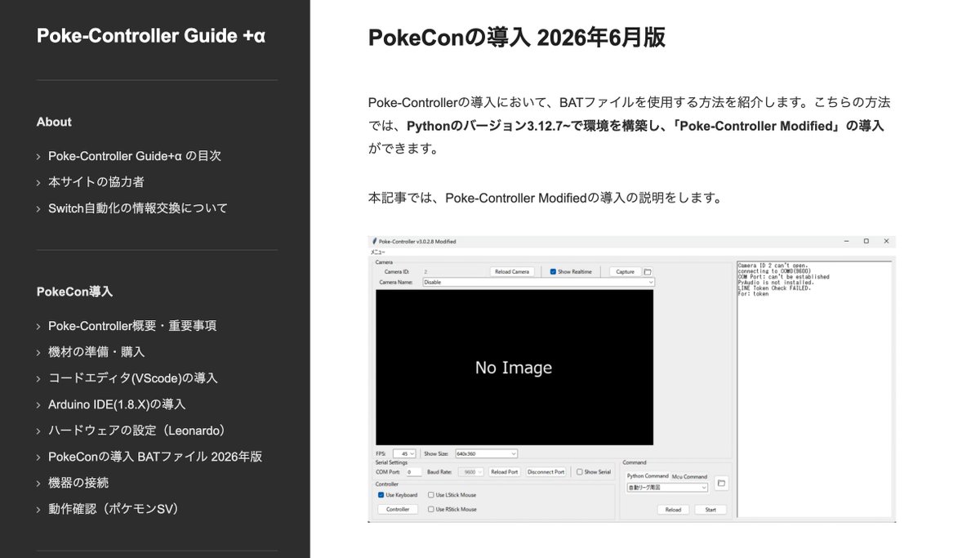Screen dimensions: 980x558
Task: Open ハードウェアの設定（Leonardo）link
Action: [136, 430]
